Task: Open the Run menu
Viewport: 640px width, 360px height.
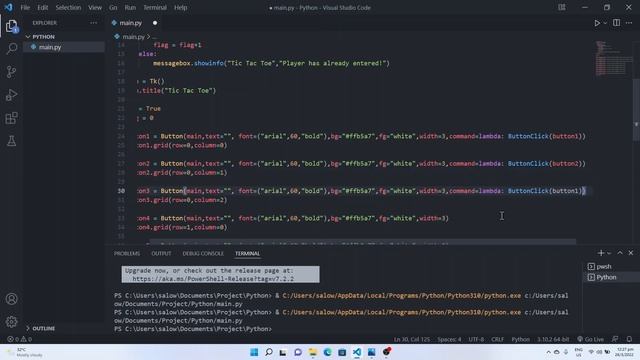Action: pos(130,7)
